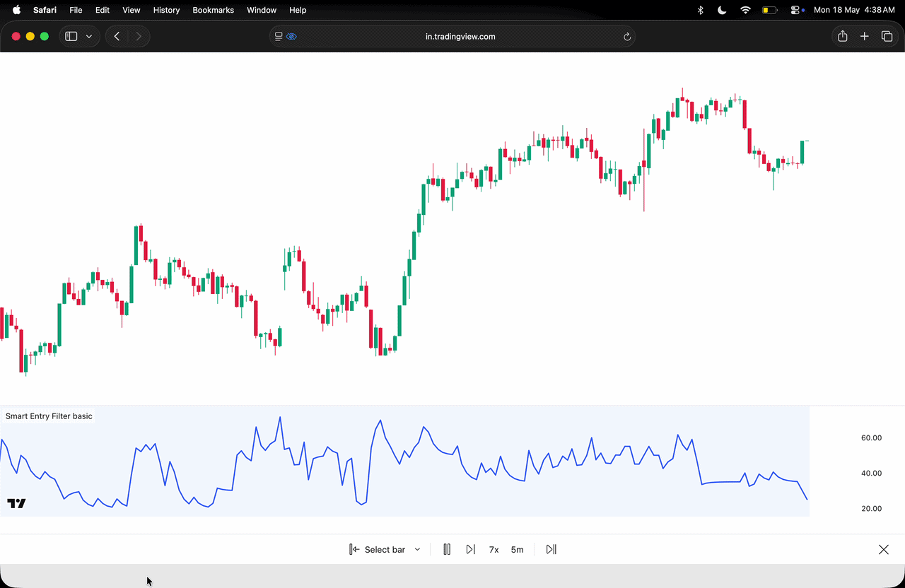Toggle the Safari sidebar

pyautogui.click(x=71, y=36)
